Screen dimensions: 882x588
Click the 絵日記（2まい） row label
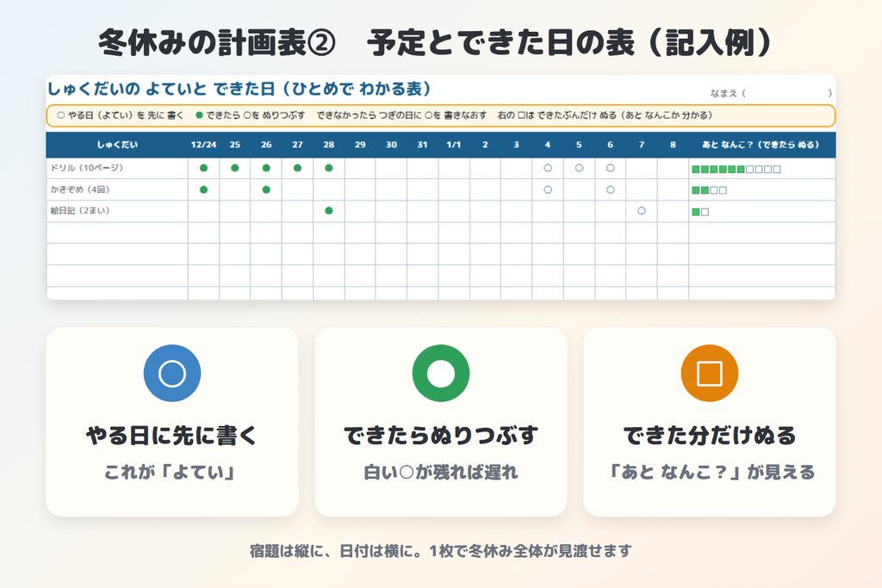tap(80, 211)
